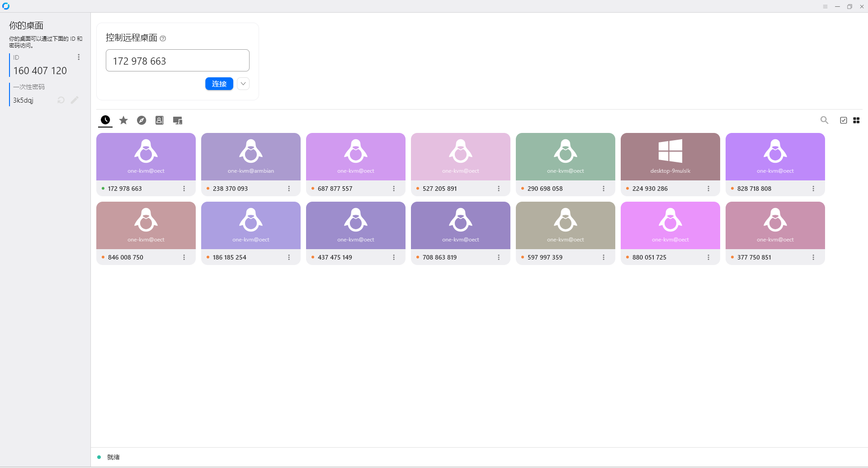Open the Address book tab icon
This screenshot has height=468, width=868.
[x=160, y=120]
